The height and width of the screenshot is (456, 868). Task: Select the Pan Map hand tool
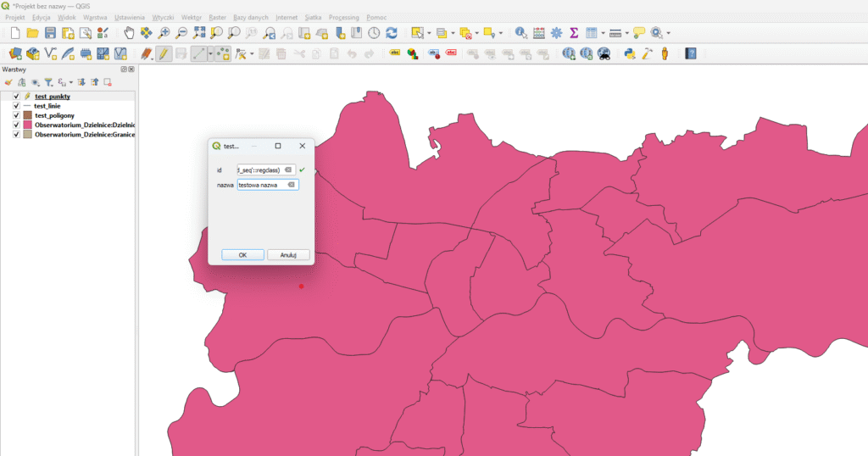[x=129, y=33]
